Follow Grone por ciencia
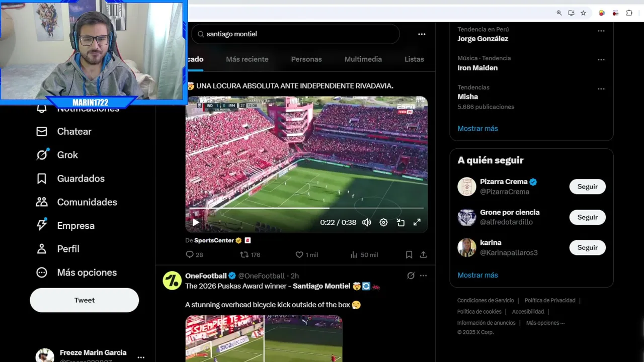Image resolution: width=644 pixels, height=362 pixels. click(587, 217)
